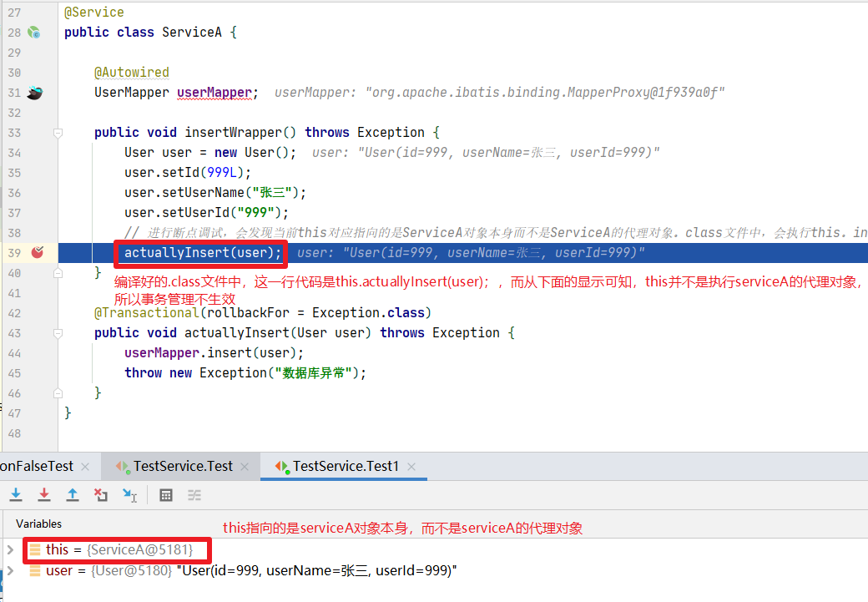Image resolution: width=868 pixels, height=602 pixels.
Task: Click the Run to Cursor icon
Action: tap(129, 495)
